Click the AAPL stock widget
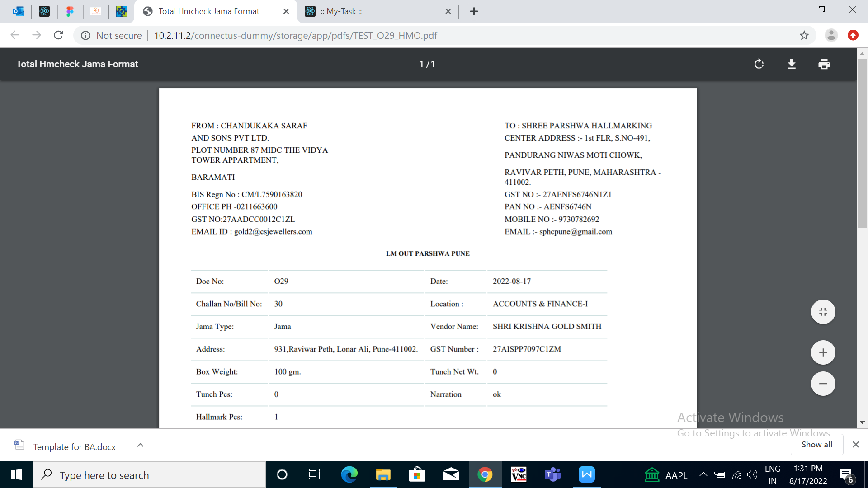868x488 pixels. [665, 475]
